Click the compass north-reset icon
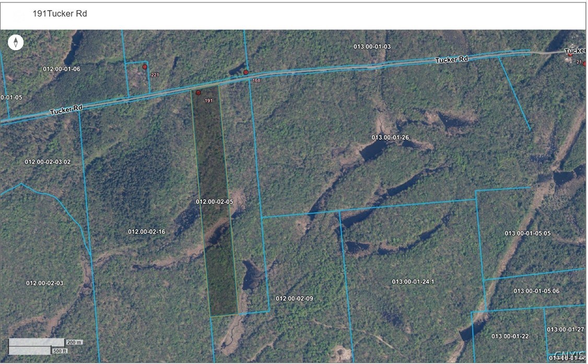Screen dimensions: 588x364 pos(16,42)
